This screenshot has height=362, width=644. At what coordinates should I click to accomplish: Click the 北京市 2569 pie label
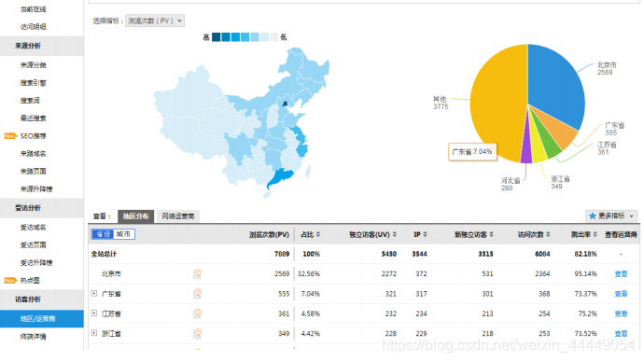point(607,68)
